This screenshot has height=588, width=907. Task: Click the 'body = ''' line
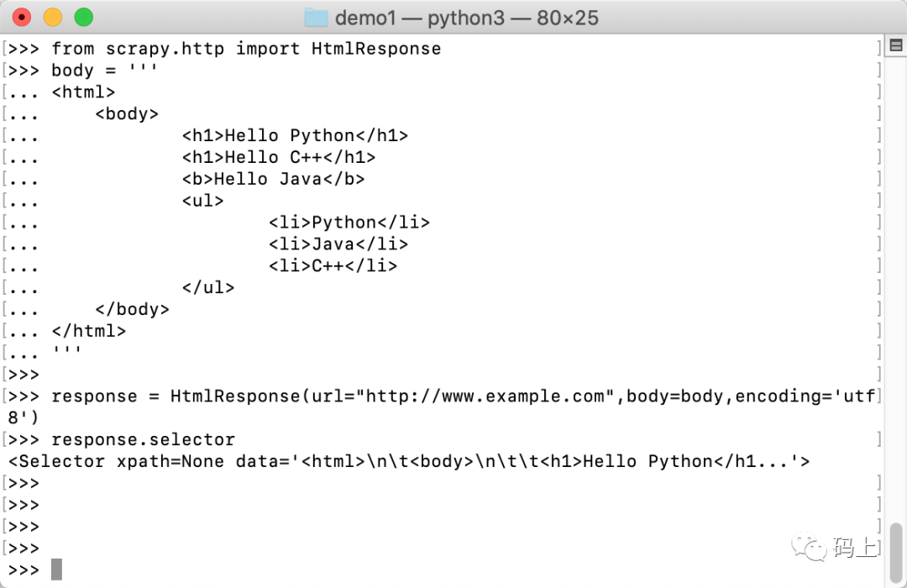tap(104, 71)
